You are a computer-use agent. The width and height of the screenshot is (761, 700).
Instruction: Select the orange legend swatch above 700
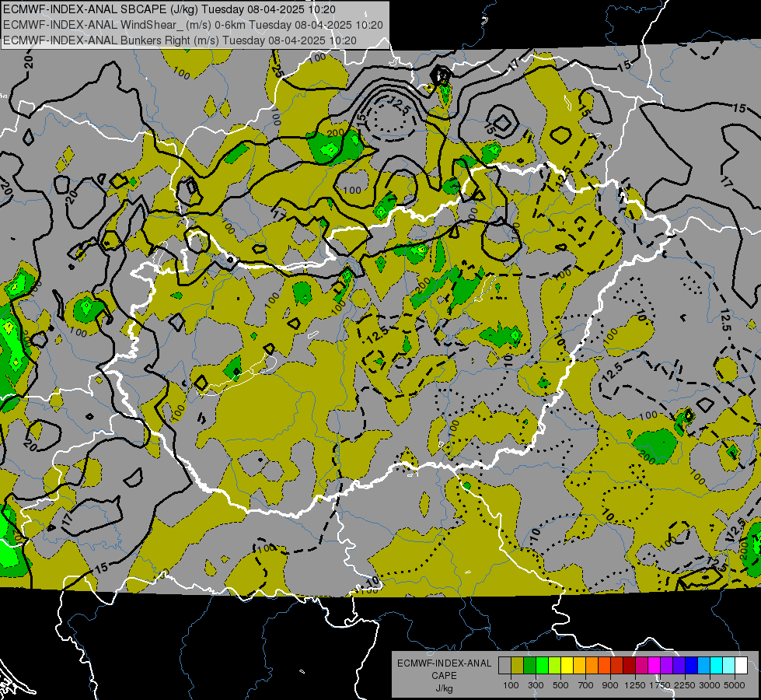(592, 665)
